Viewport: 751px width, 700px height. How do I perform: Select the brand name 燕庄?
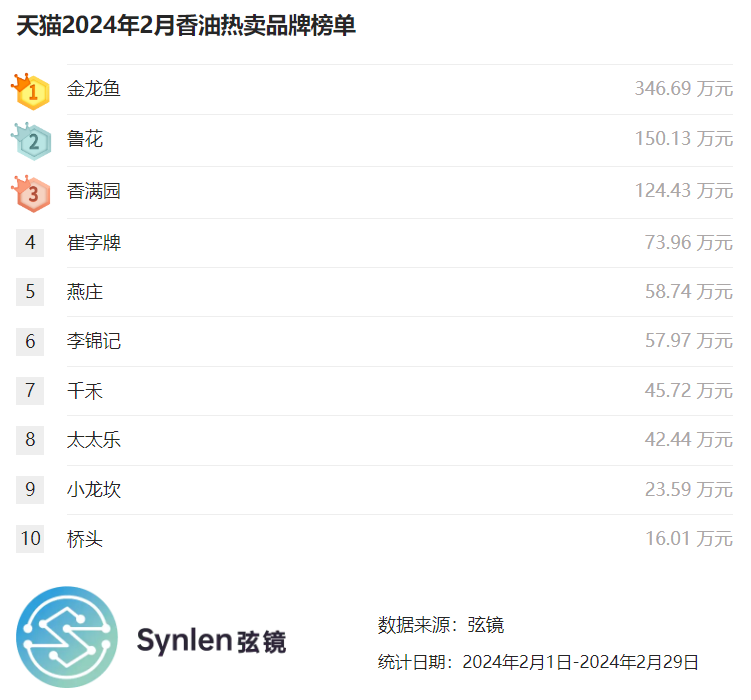click(85, 292)
